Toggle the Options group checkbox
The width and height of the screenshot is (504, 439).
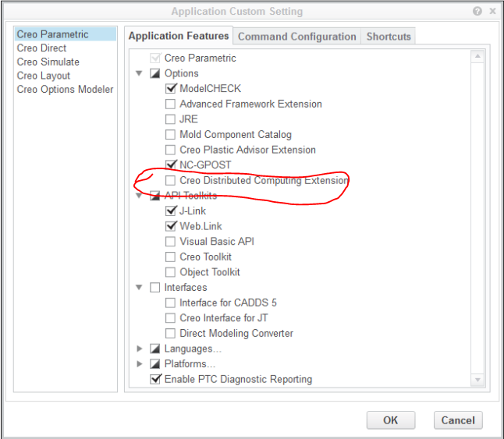point(155,73)
